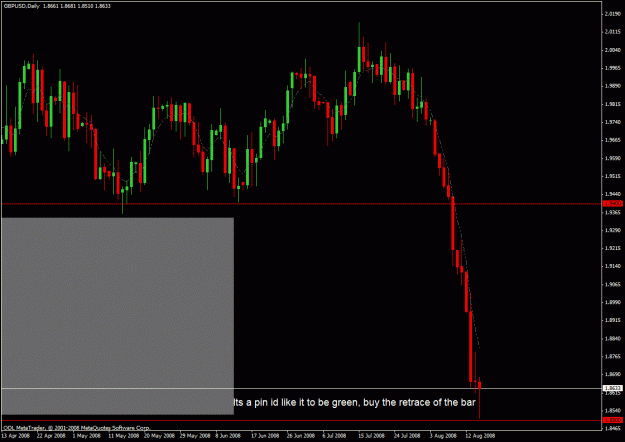Select the red 1.8500 price level tag

click(612, 420)
